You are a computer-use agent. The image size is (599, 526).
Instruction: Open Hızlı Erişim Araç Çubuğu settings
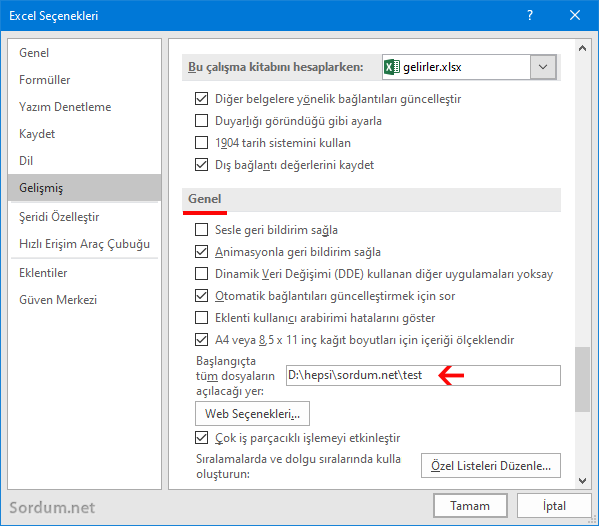click(x=84, y=244)
